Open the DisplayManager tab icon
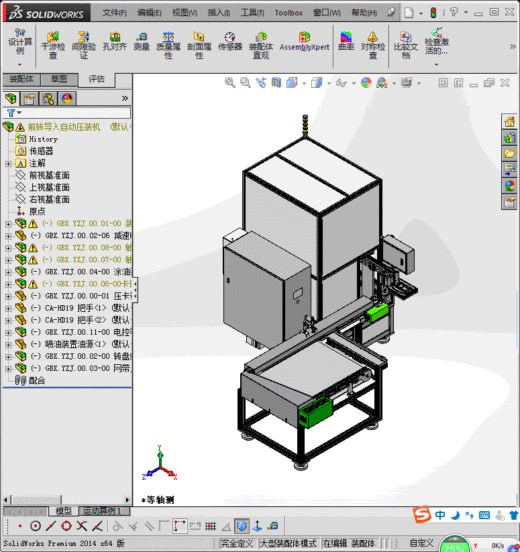 coord(67,99)
